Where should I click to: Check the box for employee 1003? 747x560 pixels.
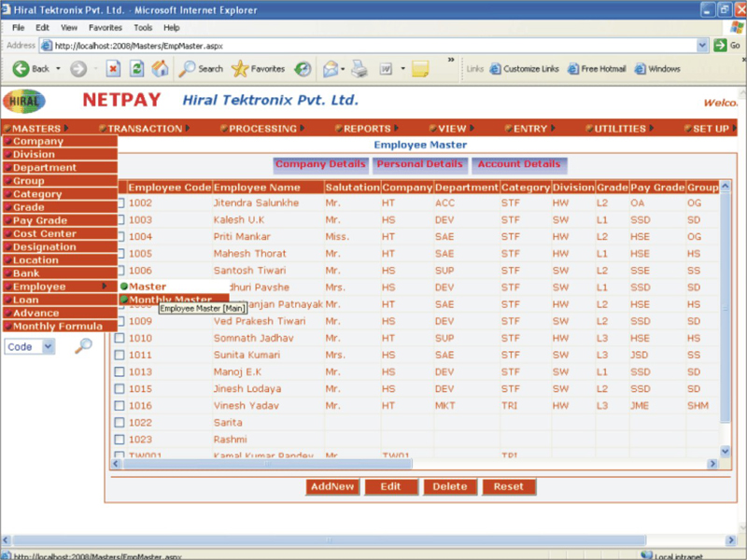click(x=120, y=219)
